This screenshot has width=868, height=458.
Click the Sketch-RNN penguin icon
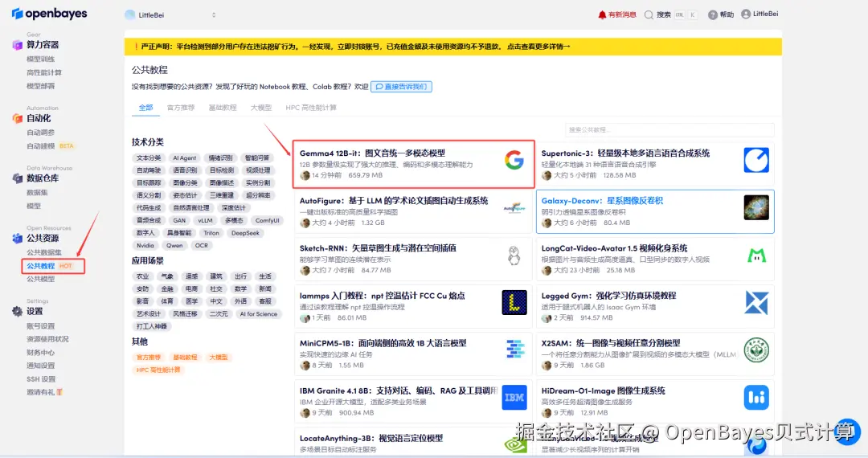[x=514, y=256]
